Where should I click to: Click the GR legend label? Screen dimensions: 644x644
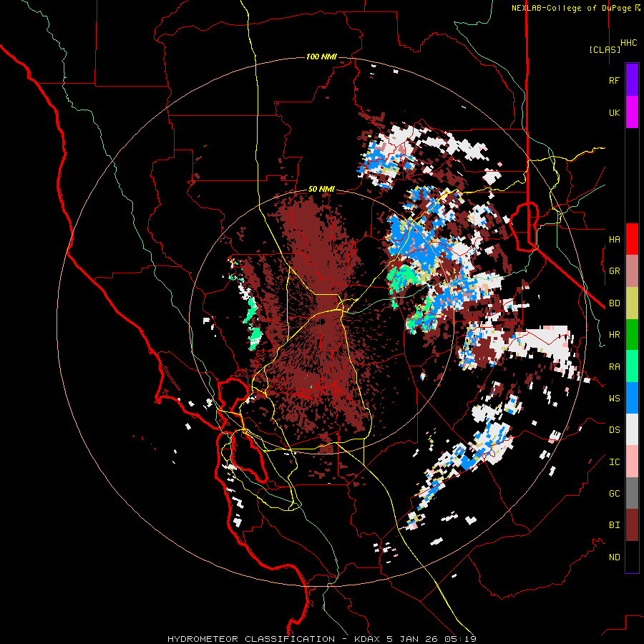coord(614,271)
